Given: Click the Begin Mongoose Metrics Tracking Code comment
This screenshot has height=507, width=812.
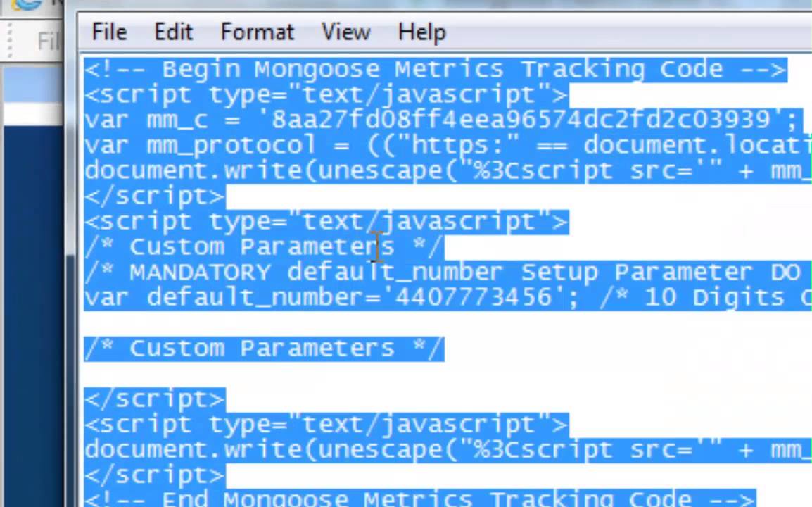Looking at the screenshot, I should tap(435, 69).
